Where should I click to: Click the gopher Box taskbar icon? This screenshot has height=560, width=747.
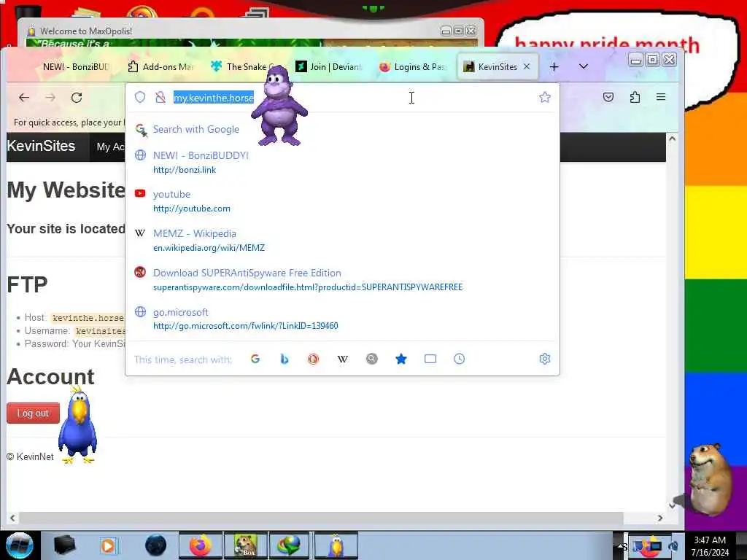point(245,545)
